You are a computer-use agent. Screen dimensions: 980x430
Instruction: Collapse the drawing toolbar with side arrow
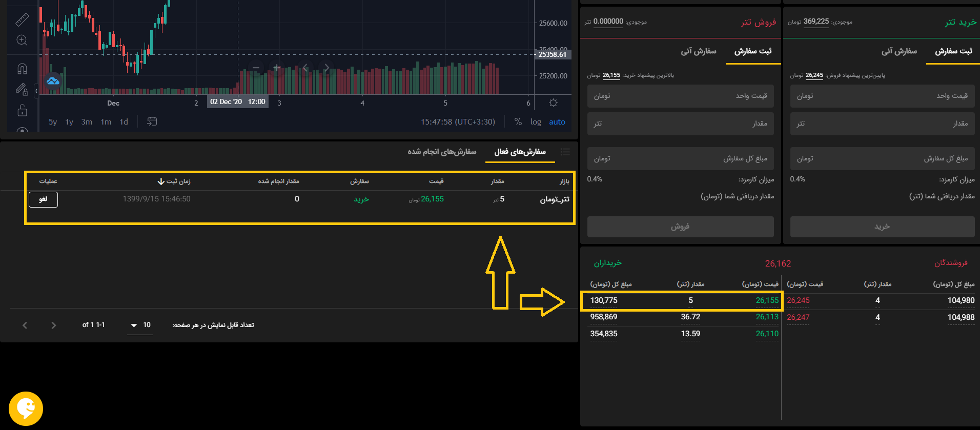36,91
